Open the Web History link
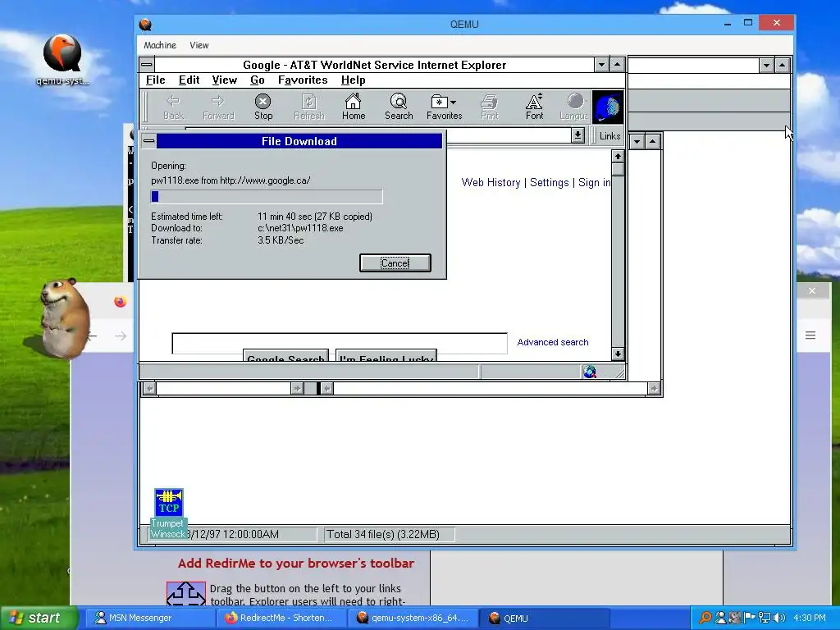The height and width of the screenshot is (630, 840). pyautogui.click(x=491, y=183)
